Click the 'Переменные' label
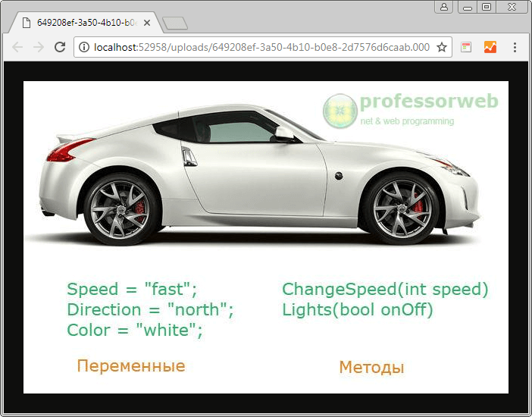Image resolution: width=532 pixels, height=417 pixels. (131, 366)
